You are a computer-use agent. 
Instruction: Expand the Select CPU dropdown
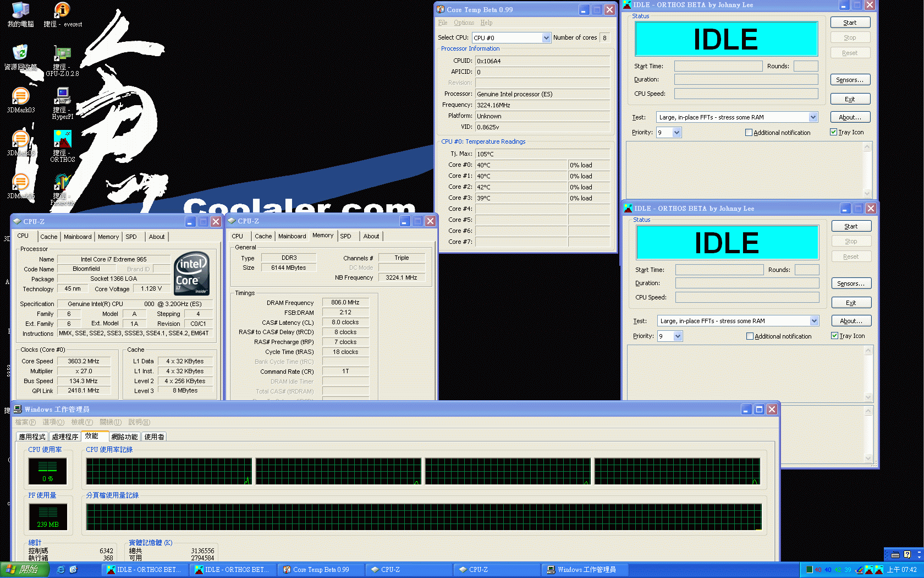(x=546, y=38)
